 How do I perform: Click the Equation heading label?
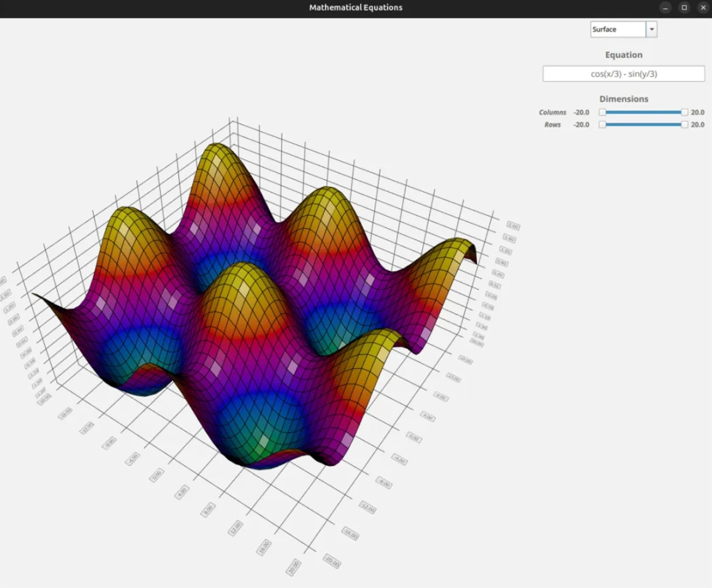(623, 55)
